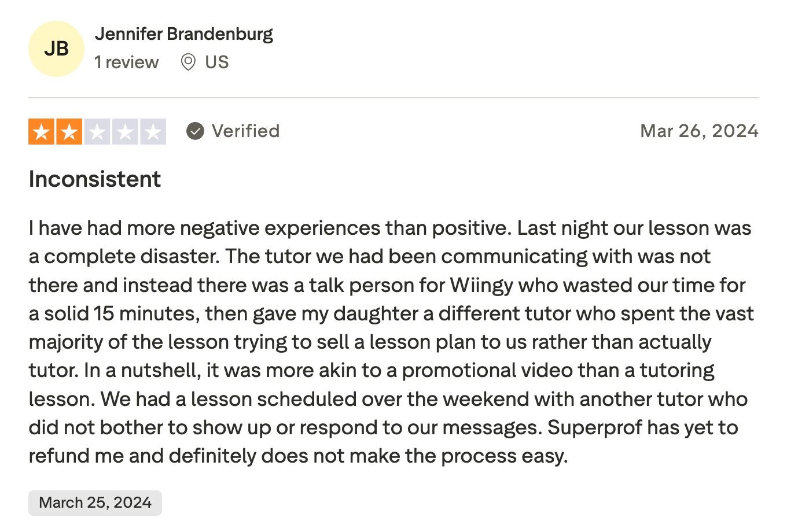Open the "Inconsistent" review title
This screenshot has width=787, height=532.
95,179
